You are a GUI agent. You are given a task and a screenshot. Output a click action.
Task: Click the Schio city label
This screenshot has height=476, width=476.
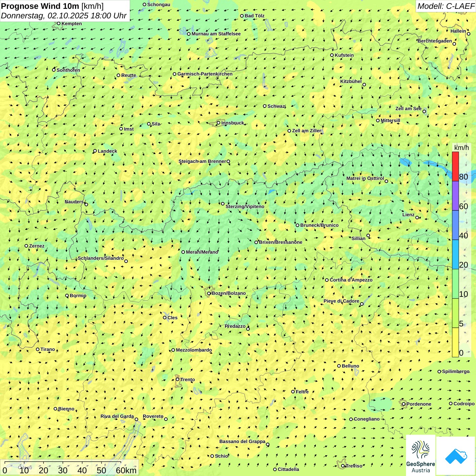coord(222,456)
